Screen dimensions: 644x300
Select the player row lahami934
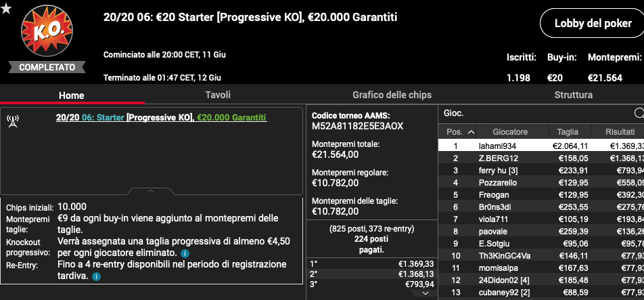click(541, 146)
